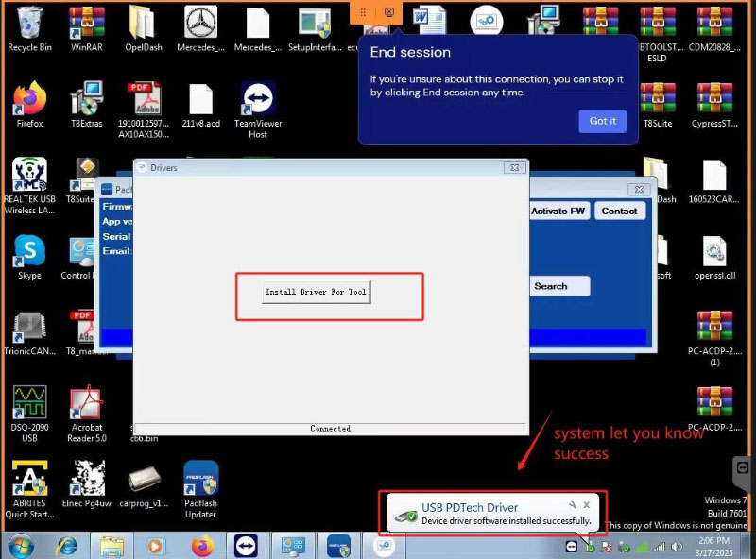Click the Install Driver For Tool button
The width and height of the screenshot is (756, 559).
pos(316,293)
